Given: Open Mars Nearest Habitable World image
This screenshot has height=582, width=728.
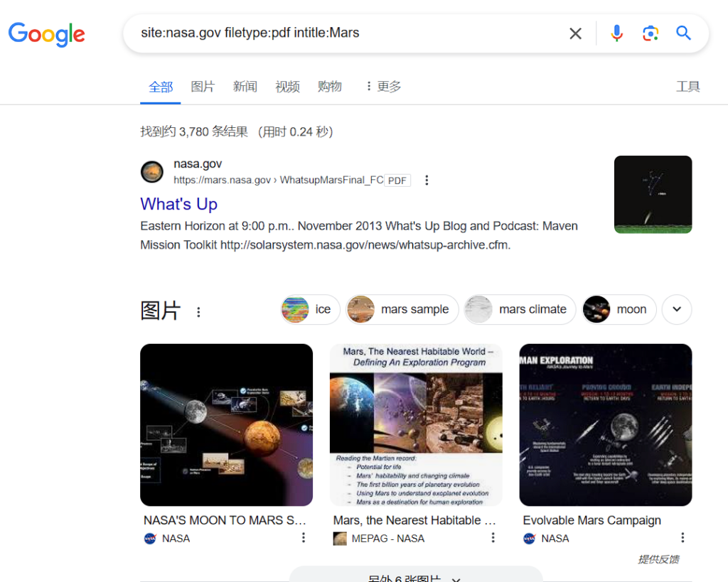Looking at the screenshot, I should (x=416, y=425).
